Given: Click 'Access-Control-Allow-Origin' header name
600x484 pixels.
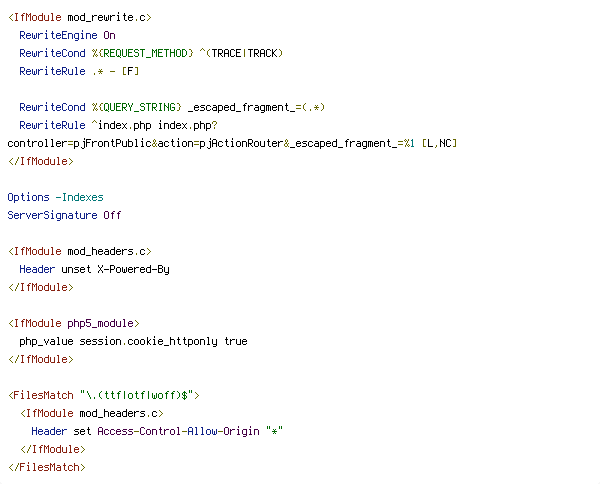Looking at the screenshot, I should [x=178, y=431].
